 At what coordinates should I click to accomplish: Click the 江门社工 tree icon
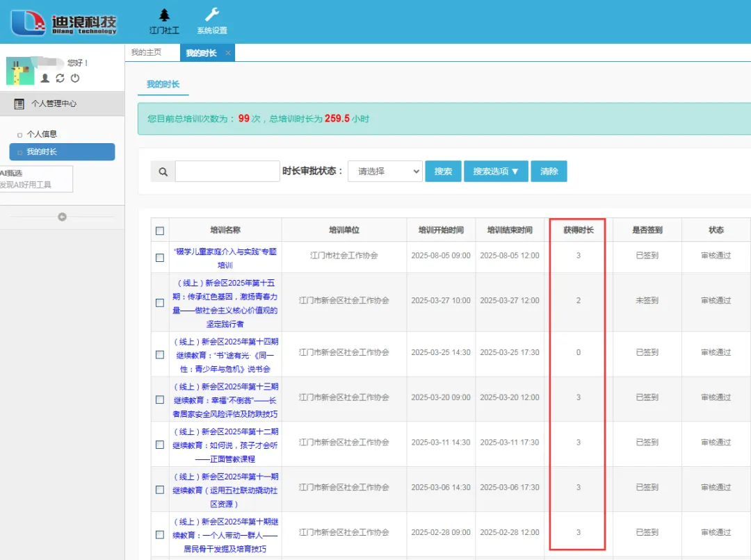click(164, 15)
